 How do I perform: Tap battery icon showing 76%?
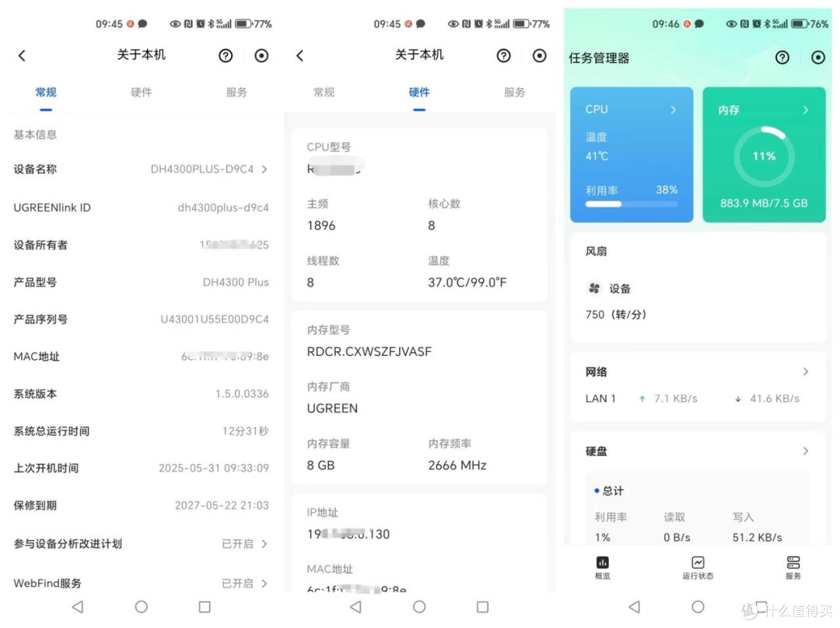click(800, 23)
